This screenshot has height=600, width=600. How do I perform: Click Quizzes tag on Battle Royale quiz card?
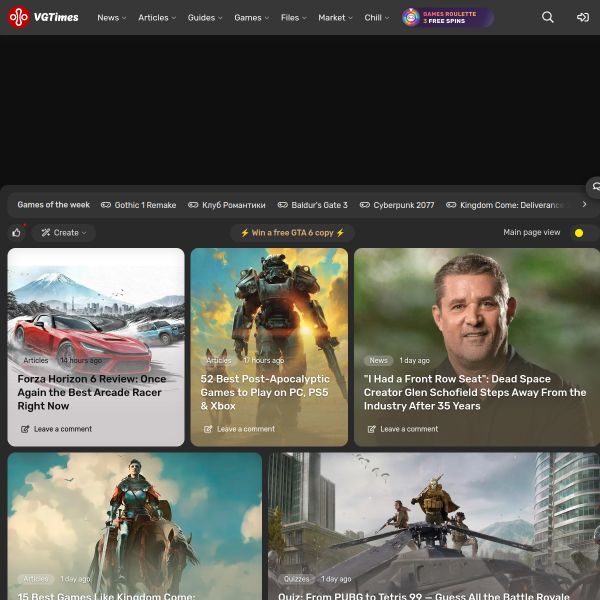pyautogui.click(x=296, y=579)
